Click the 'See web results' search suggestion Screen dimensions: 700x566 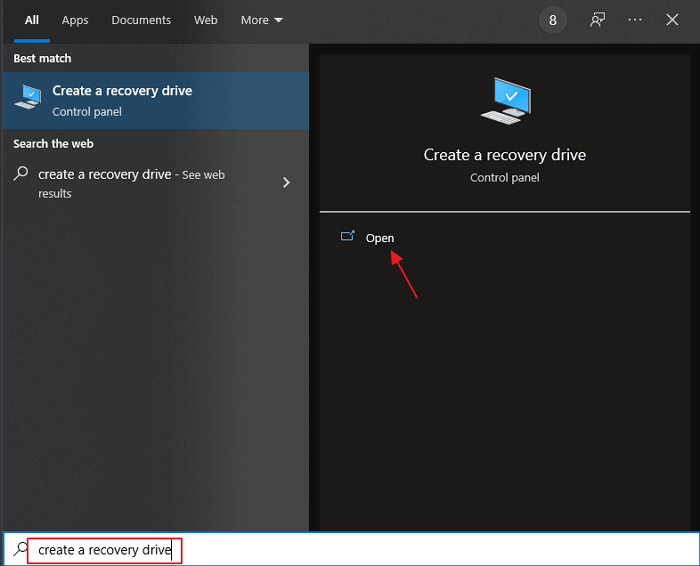[x=130, y=183]
